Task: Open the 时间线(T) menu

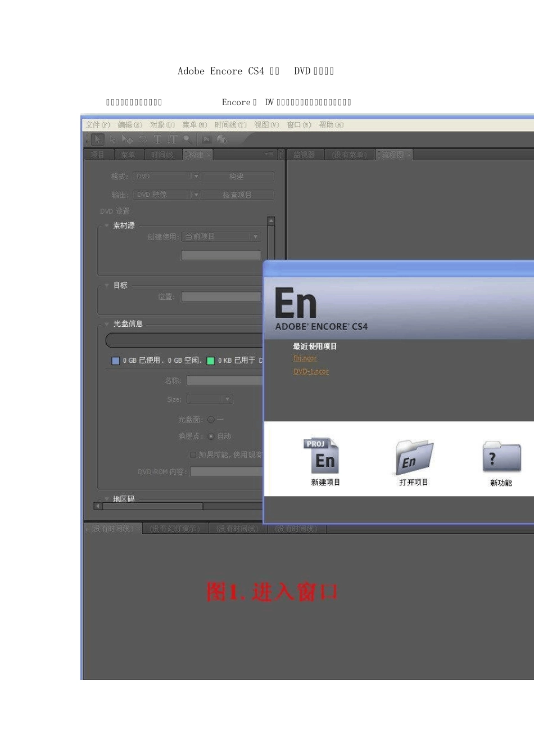Action: 230,125
